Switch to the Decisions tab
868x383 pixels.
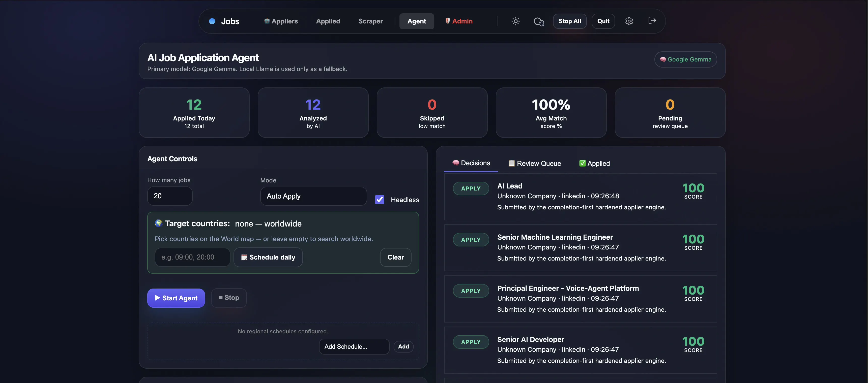[471, 163]
